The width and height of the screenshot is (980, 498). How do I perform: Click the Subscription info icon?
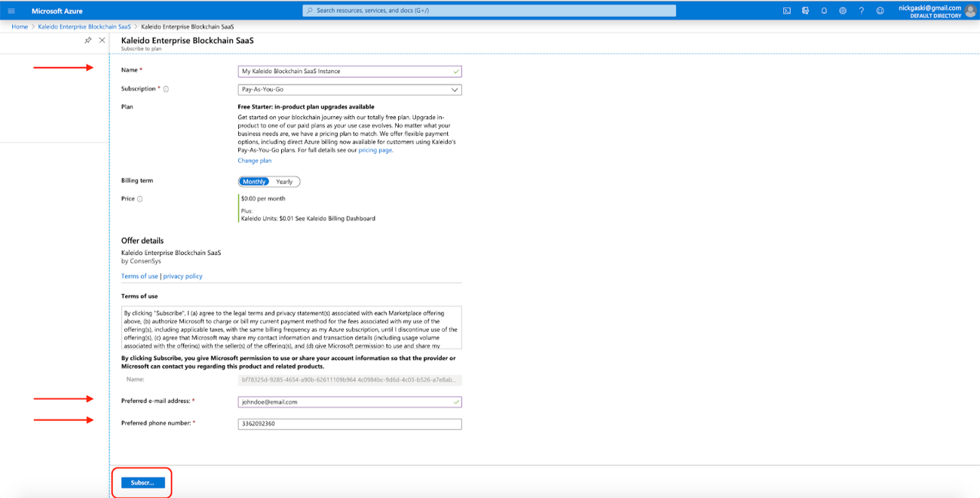click(x=166, y=89)
